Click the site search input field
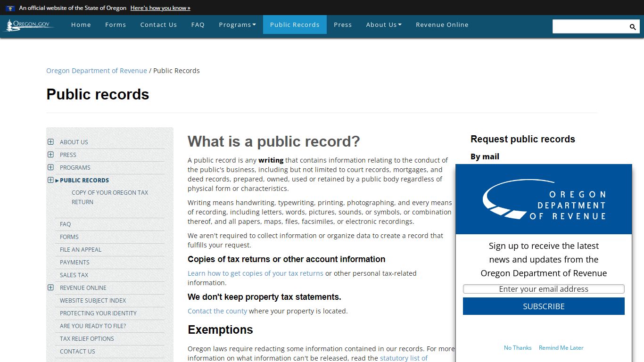The image size is (644, 362). [590, 26]
